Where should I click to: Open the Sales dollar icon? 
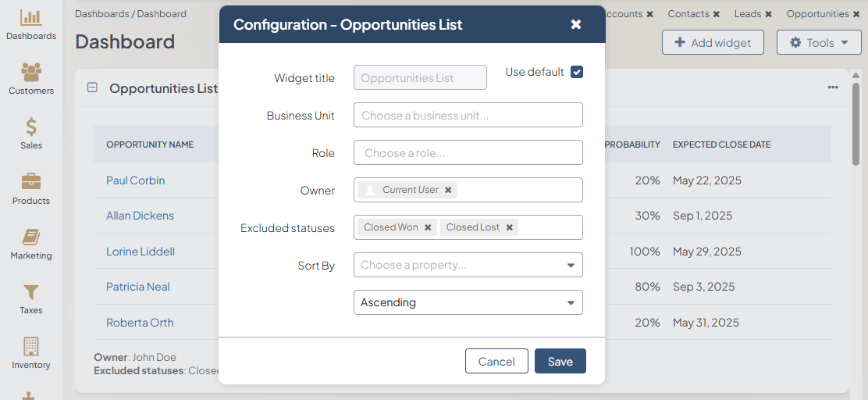[31, 127]
